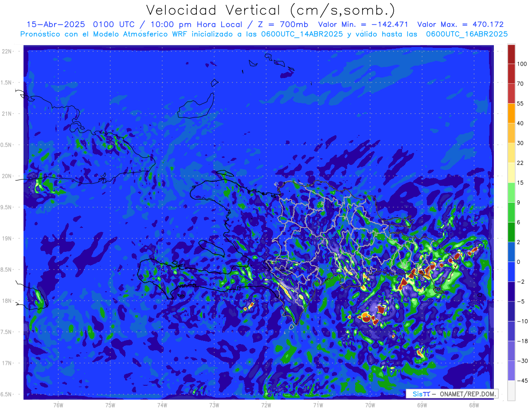
Task: Select the orange swatch between 40 and 55
Action: (511, 114)
